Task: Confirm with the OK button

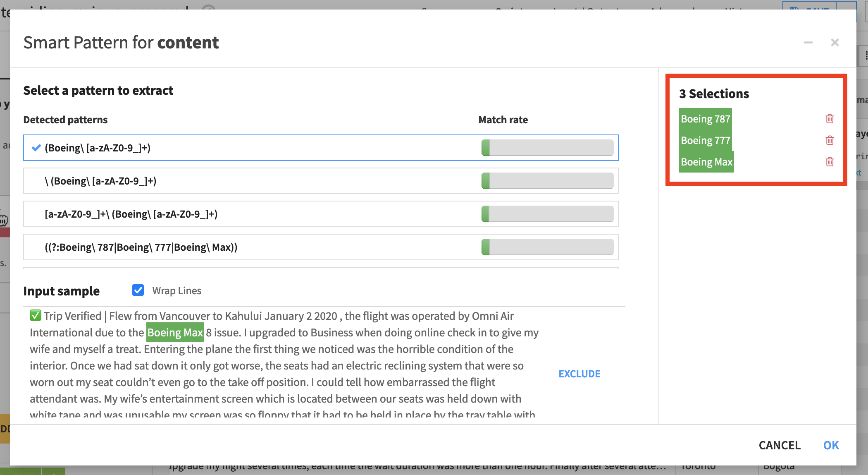Action: coord(831,445)
